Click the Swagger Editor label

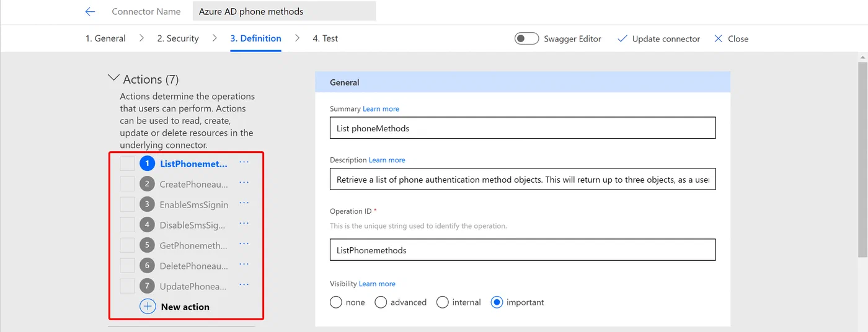[x=572, y=38]
